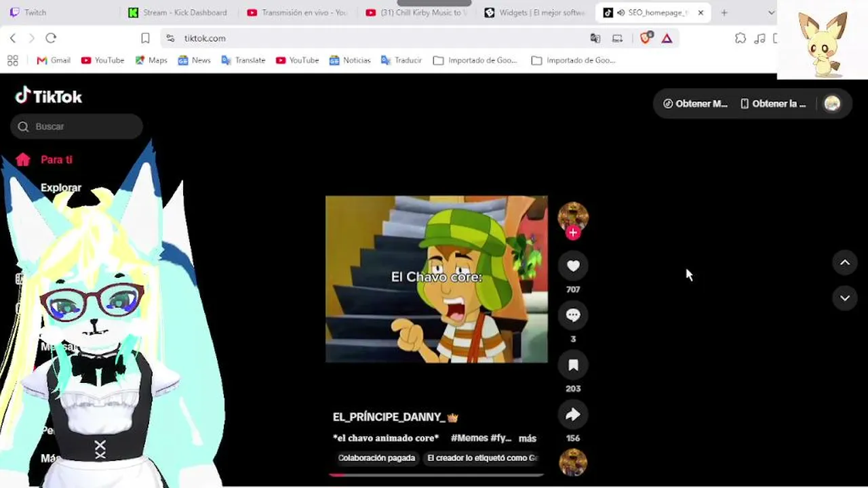Bookmark this page in the toolbar

tap(145, 38)
